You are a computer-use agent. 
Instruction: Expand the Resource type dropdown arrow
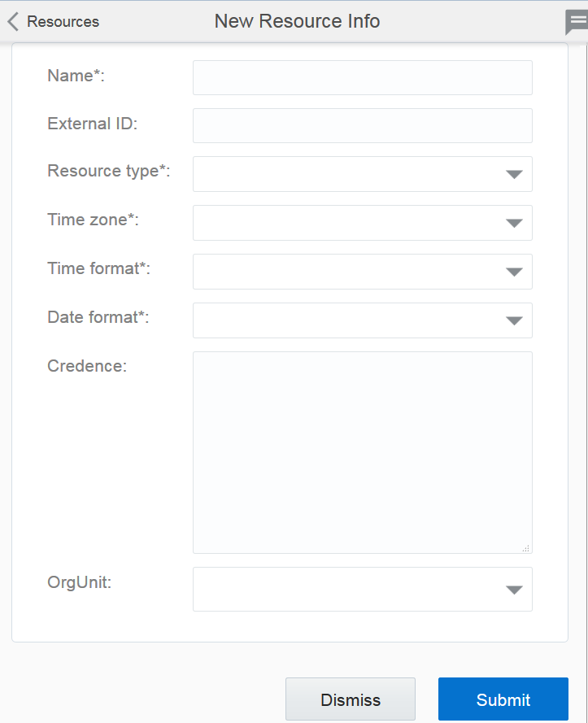pyautogui.click(x=513, y=174)
